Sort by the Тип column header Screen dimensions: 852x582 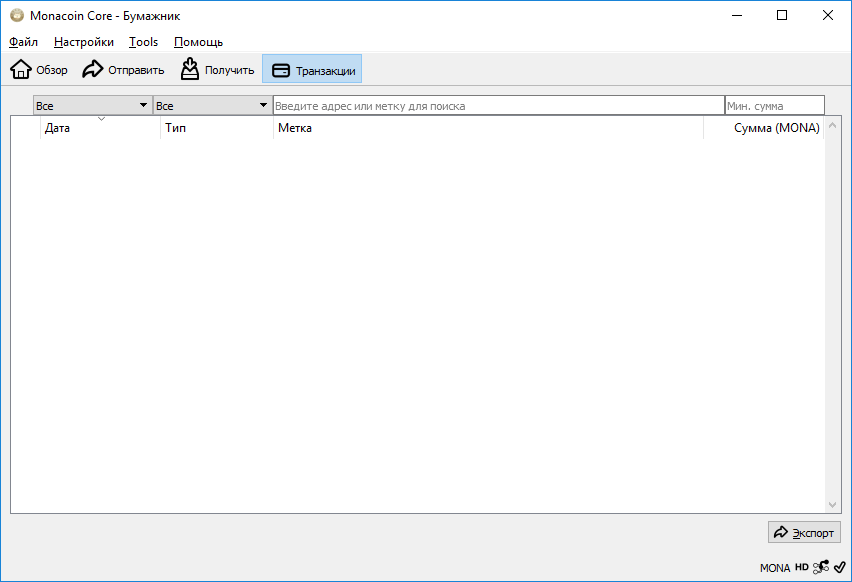click(217, 128)
